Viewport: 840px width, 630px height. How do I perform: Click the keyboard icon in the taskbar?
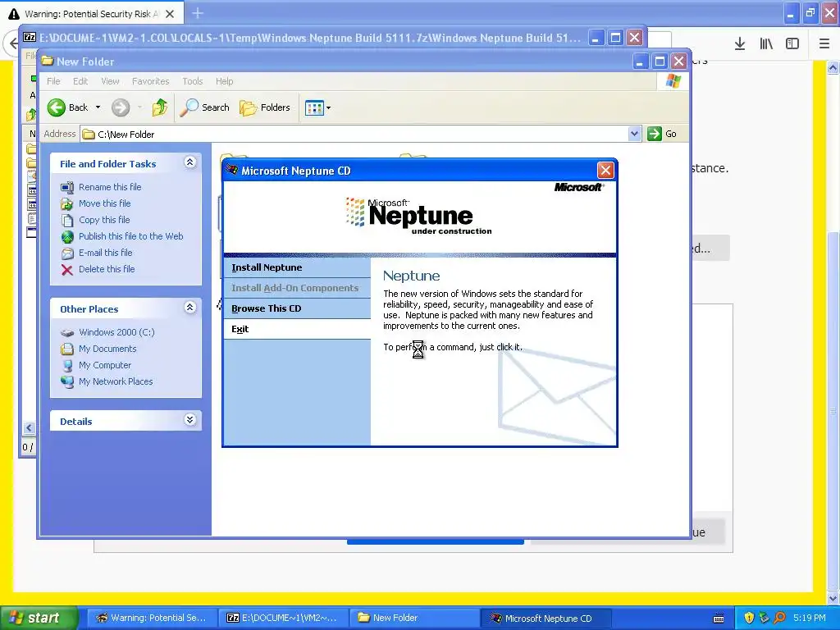719,619
